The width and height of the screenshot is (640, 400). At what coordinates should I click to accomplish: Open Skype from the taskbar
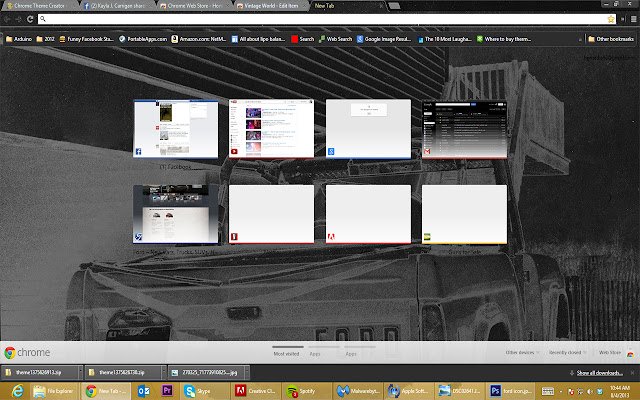pyautogui.click(x=204, y=391)
